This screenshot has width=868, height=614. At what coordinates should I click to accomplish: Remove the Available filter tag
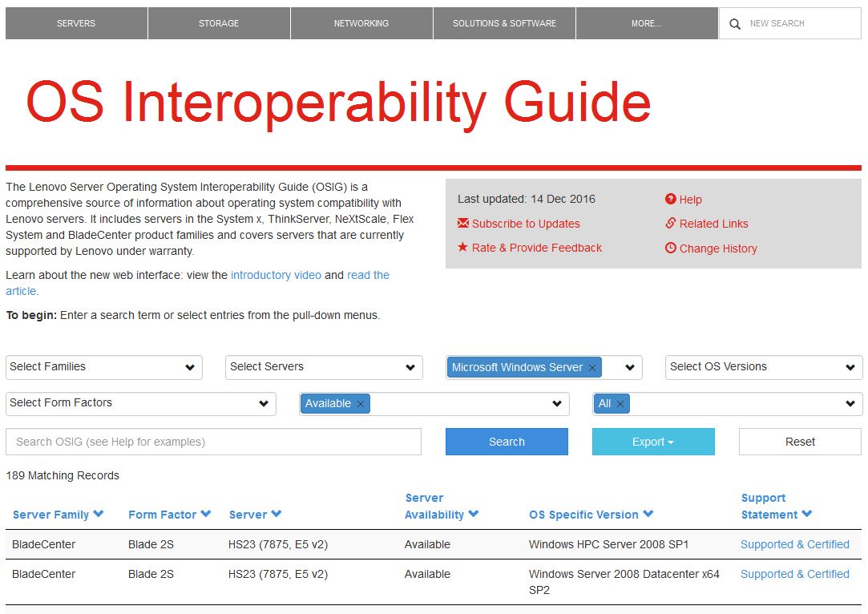(361, 404)
